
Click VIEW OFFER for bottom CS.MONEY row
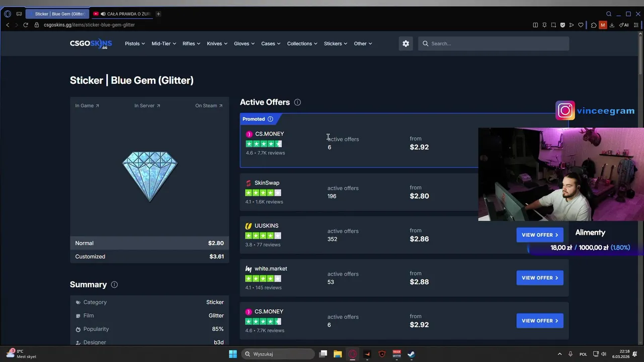click(540, 321)
